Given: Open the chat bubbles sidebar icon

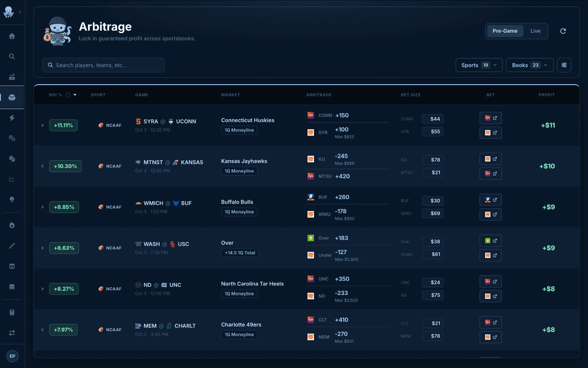Looking at the screenshot, I should pos(12,138).
